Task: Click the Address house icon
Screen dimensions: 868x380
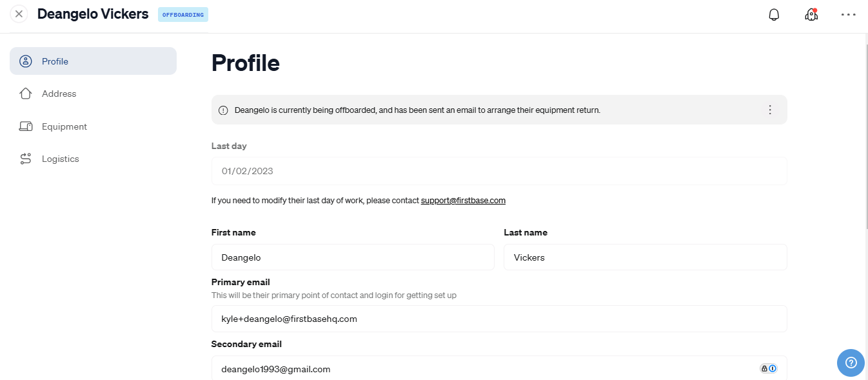Action: coord(26,94)
